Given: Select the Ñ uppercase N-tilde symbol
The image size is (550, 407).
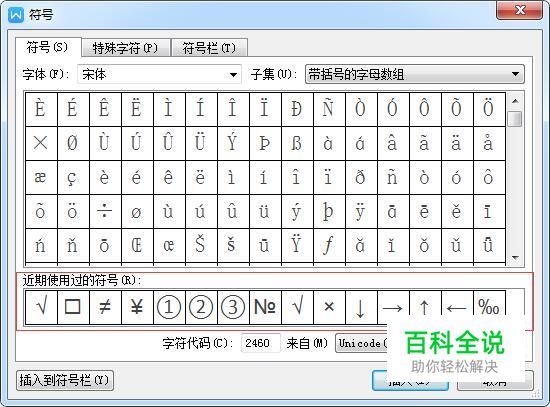Looking at the screenshot, I should tap(329, 109).
